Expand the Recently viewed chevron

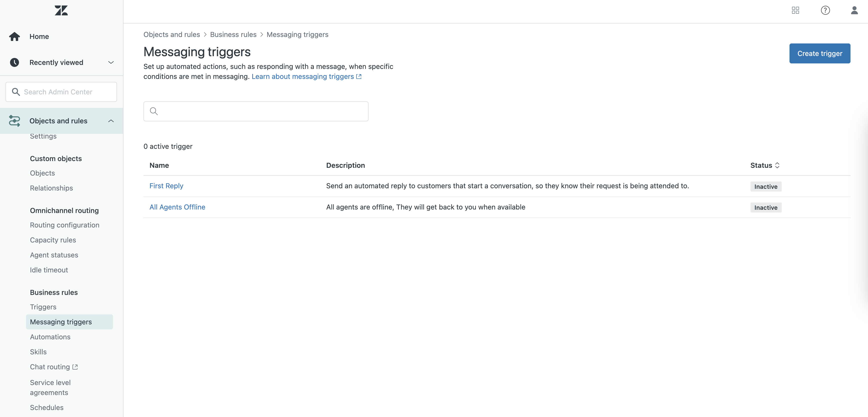pyautogui.click(x=111, y=63)
